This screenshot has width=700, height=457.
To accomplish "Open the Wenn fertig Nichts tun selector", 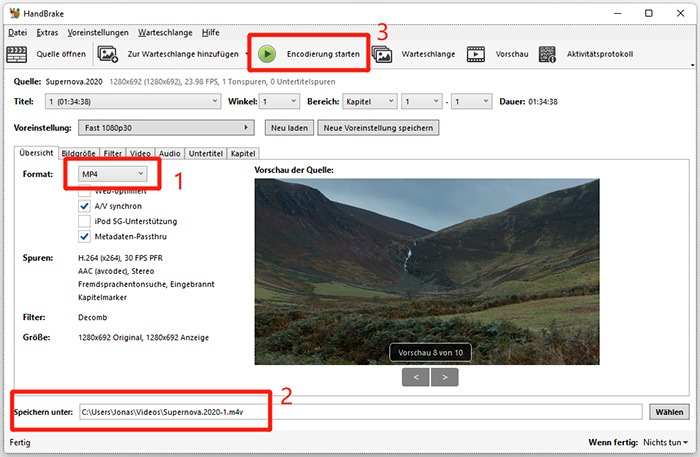I will click(x=665, y=441).
